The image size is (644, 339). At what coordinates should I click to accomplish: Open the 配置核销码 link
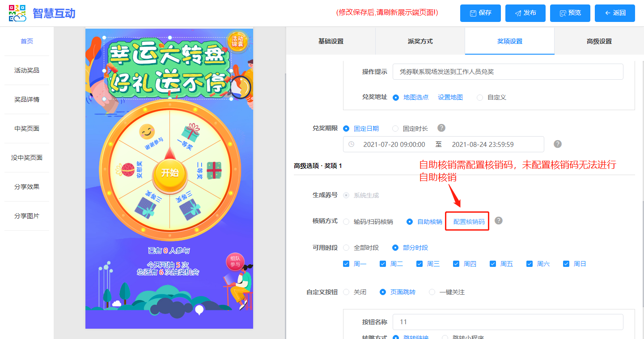(x=469, y=222)
